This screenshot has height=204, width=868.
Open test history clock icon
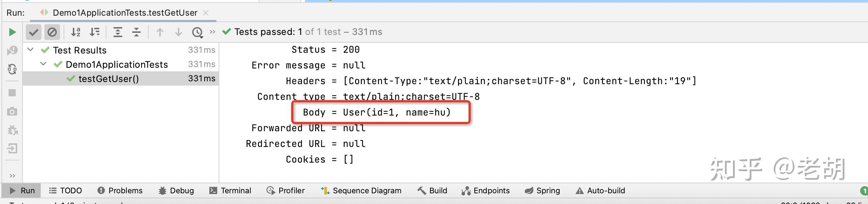click(x=197, y=32)
